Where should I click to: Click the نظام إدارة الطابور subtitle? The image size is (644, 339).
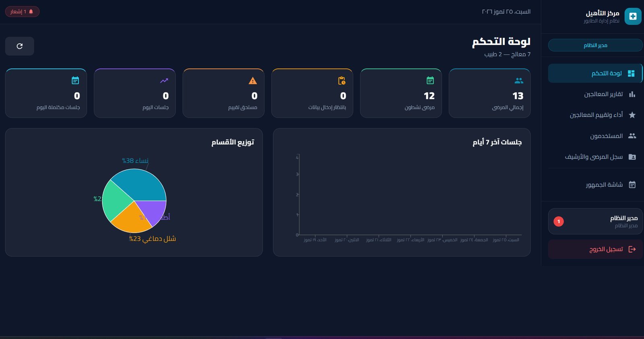coord(602,21)
